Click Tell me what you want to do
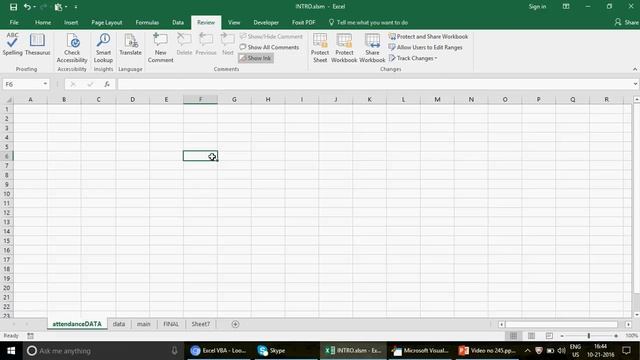The height and width of the screenshot is (360, 640). coord(368,22)
